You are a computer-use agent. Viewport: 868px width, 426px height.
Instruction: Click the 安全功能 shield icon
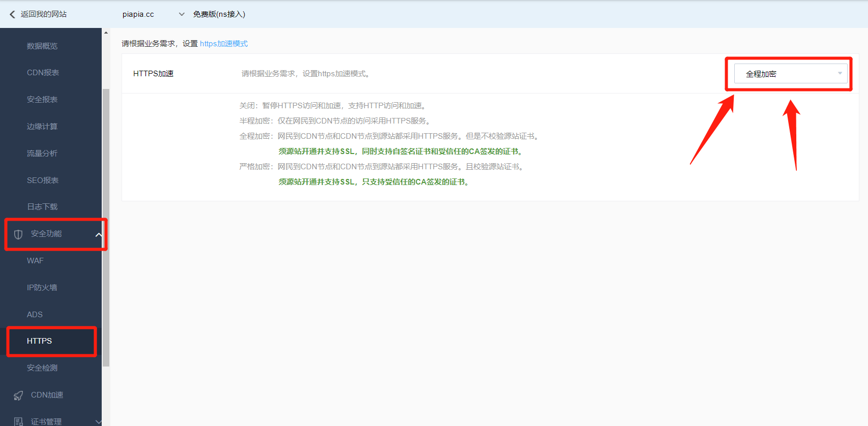point(18,234)
